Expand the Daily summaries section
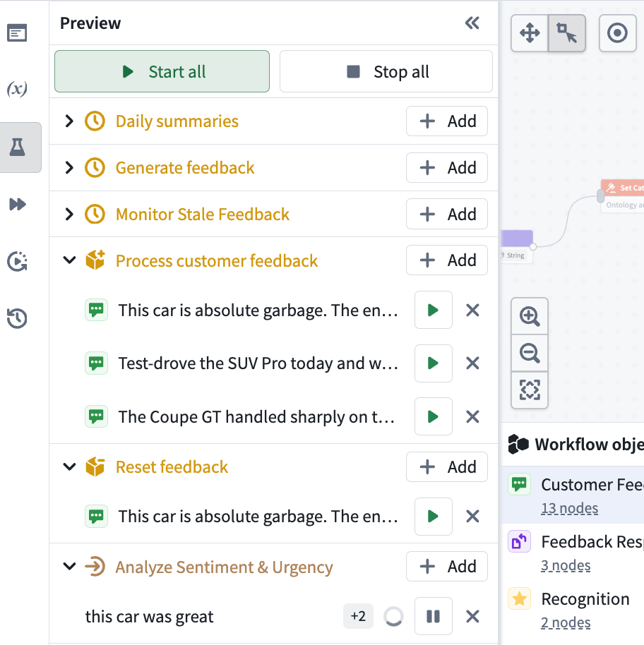This screenshot has width=644, height=645. pyautogui.click(x=69, y=121)
